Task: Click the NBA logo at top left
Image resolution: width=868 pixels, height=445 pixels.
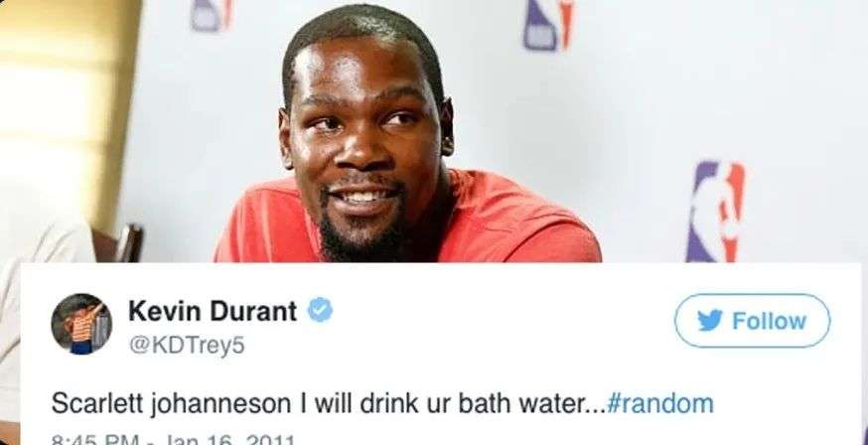Action: tap(212, 14)
